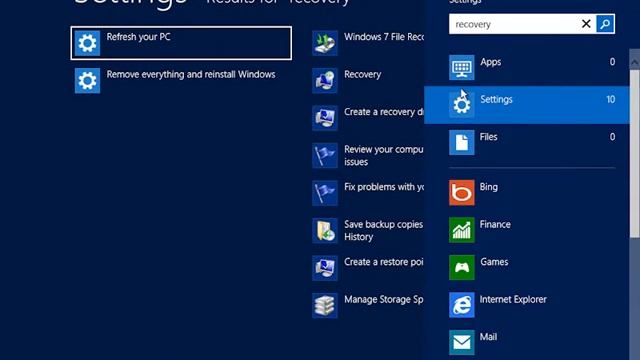Click the Create a restore point icon
Image resolution: width=640 pixels, height=360 pixels.
tap(325, 268)
